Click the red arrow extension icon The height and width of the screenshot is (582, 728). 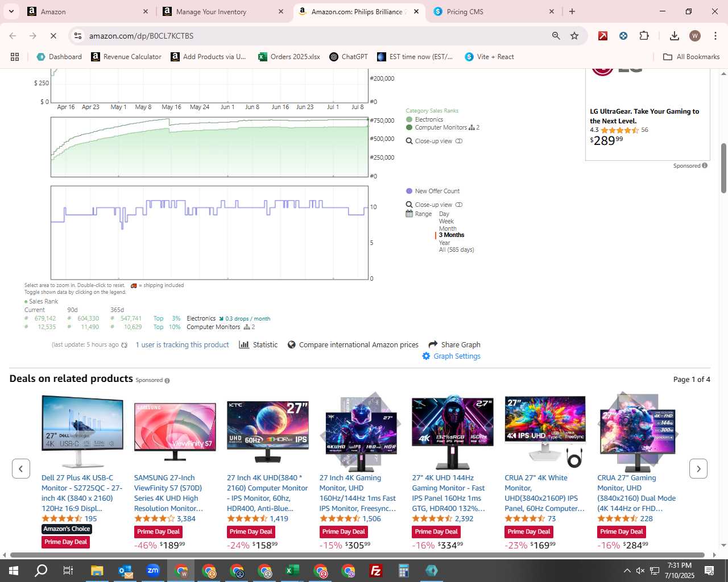pyautogui.click(x=603, y=36)
